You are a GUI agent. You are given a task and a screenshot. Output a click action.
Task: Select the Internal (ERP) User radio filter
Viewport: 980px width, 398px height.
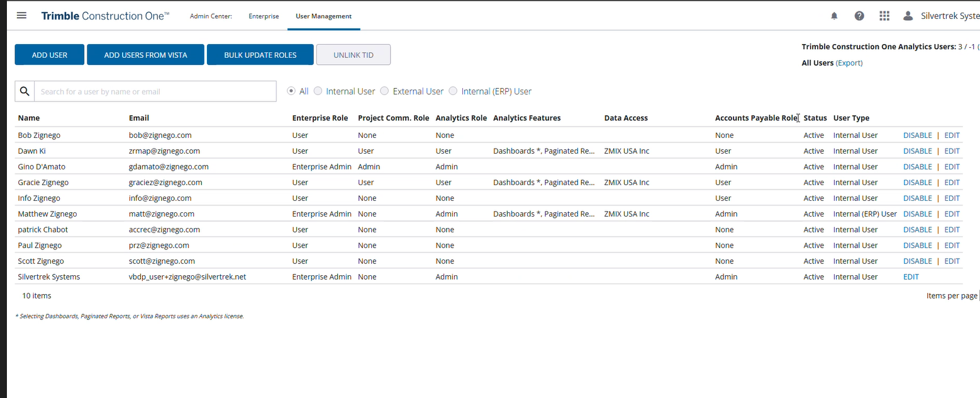point(453,91)
